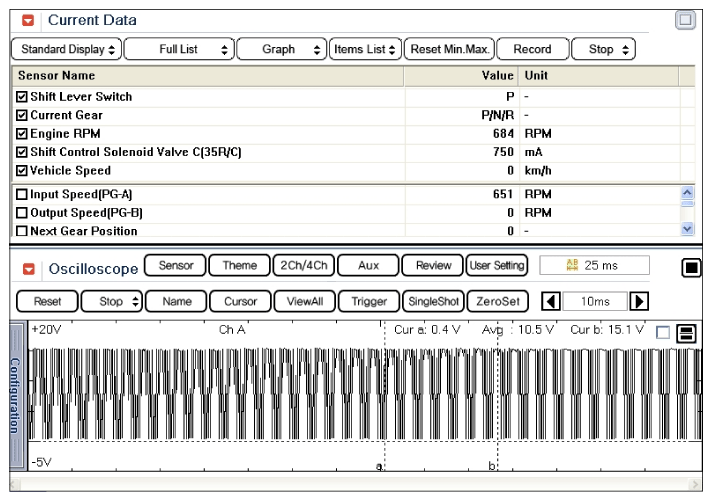Click the Sensor Name column header
This screenshot has height=501, width=712.
click(208, 76)
